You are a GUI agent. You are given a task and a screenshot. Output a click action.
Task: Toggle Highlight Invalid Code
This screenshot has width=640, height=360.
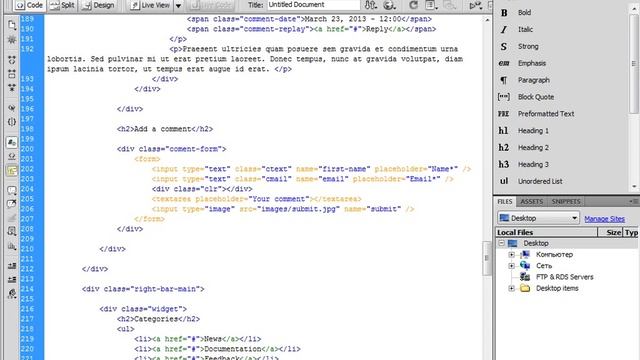(12, 156)
